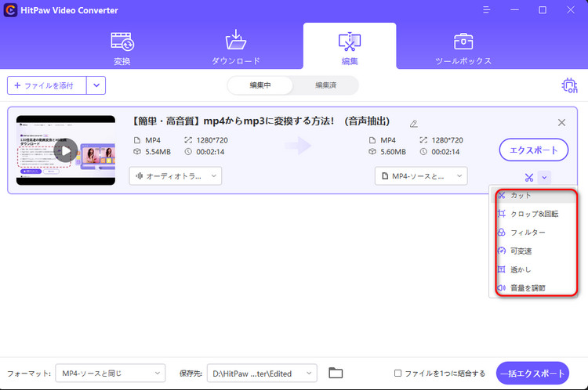Image resolution: width=588 pixels, height=390 pixels.
Task: Open the hamburger menu in title bar
Action: [487, 9]
